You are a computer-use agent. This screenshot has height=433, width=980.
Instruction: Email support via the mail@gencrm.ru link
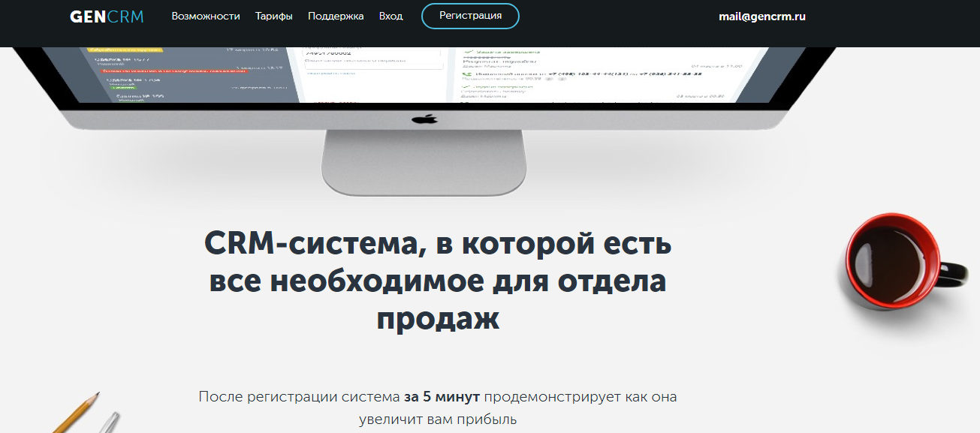pos(762,15)
